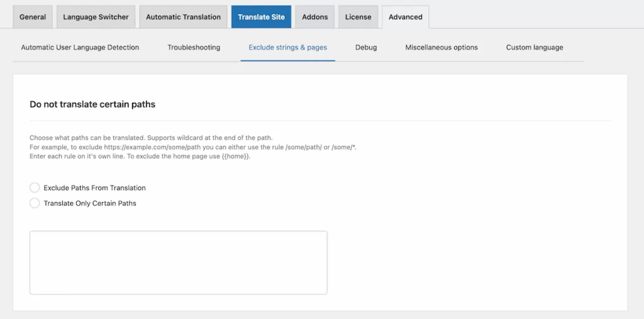Go to the License tab
The width and height of the screenshot is (644, 319).
click(358, 17)
